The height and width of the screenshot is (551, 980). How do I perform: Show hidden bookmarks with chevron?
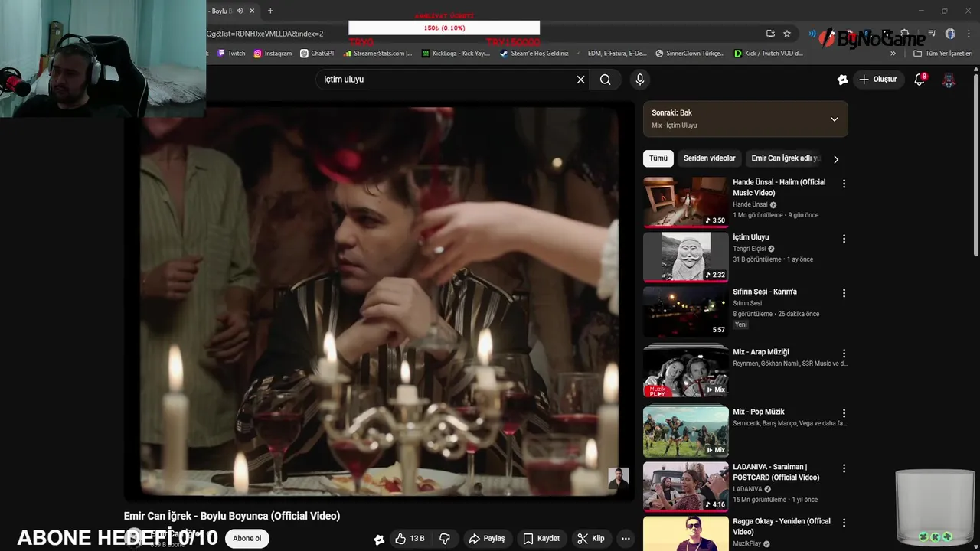(893, 54)
